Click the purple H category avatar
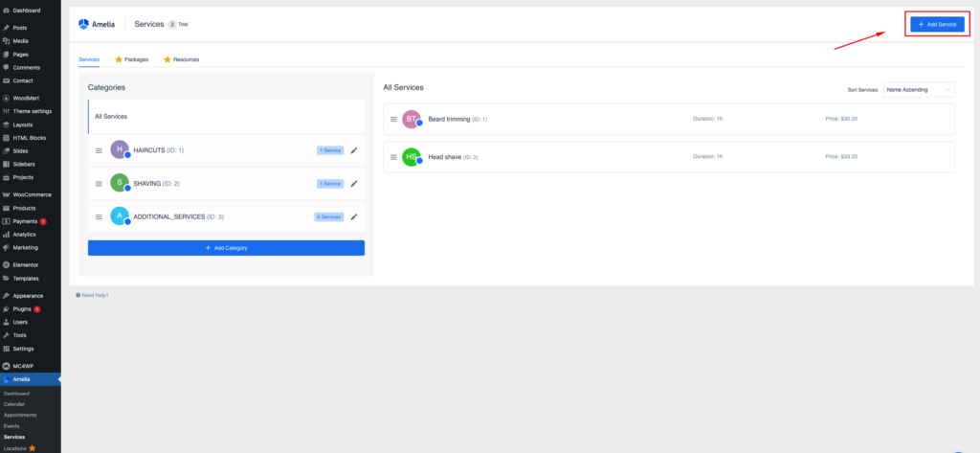The width and height of the screenshot is (980, 453). [x=120, y=149]
